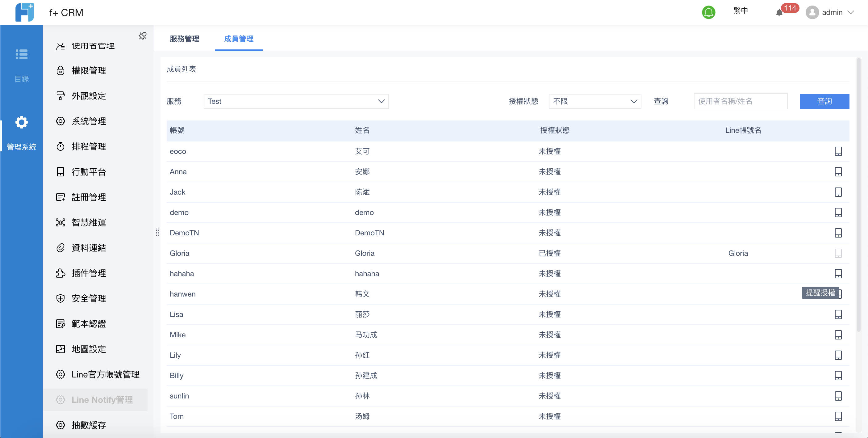Screen dimensions: 868x438
Task: Click the 外觀設定 paint roller icon
Action: 60,96
